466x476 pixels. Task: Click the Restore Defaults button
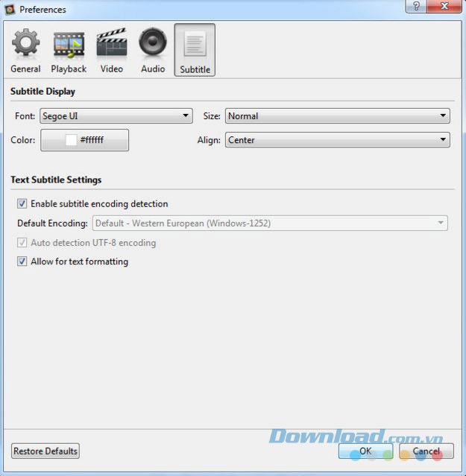45,451
